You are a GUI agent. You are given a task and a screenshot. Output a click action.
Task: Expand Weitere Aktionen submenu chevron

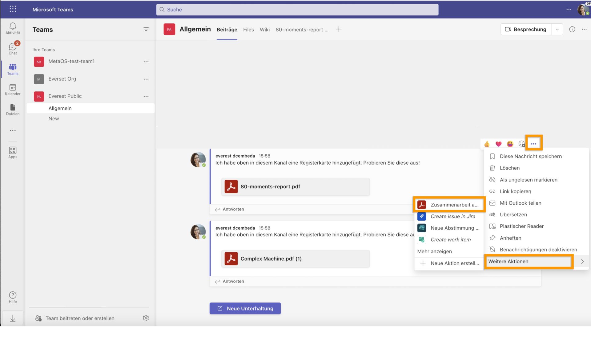click(582, 261)
